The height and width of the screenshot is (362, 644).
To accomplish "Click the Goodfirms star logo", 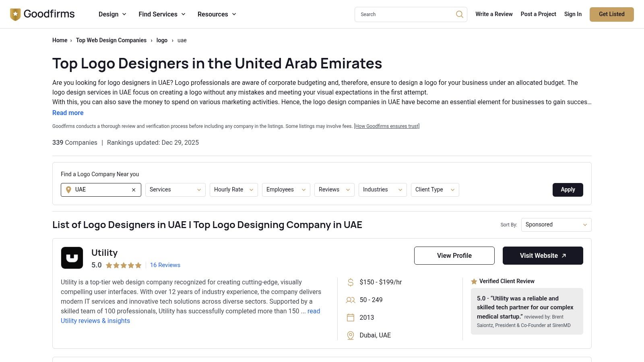I will tap(15, 14).
